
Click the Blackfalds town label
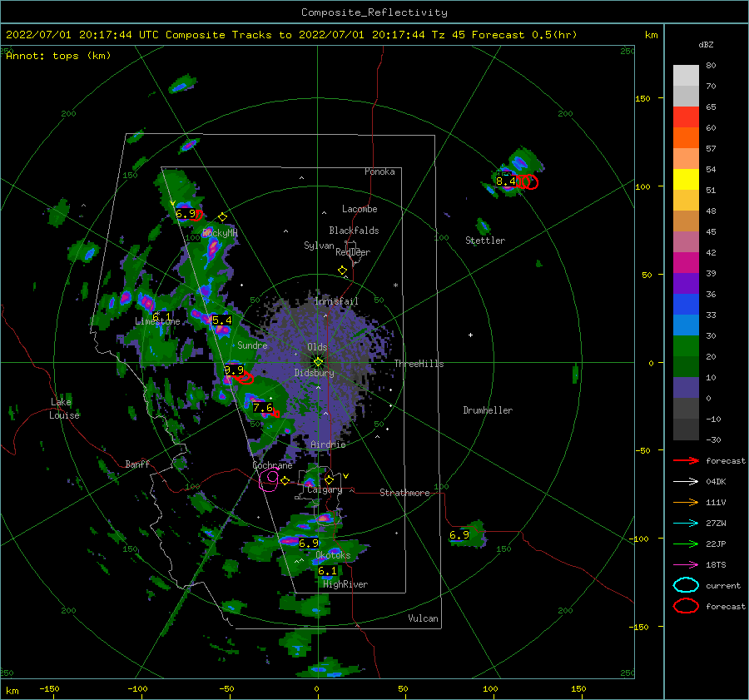354,231
